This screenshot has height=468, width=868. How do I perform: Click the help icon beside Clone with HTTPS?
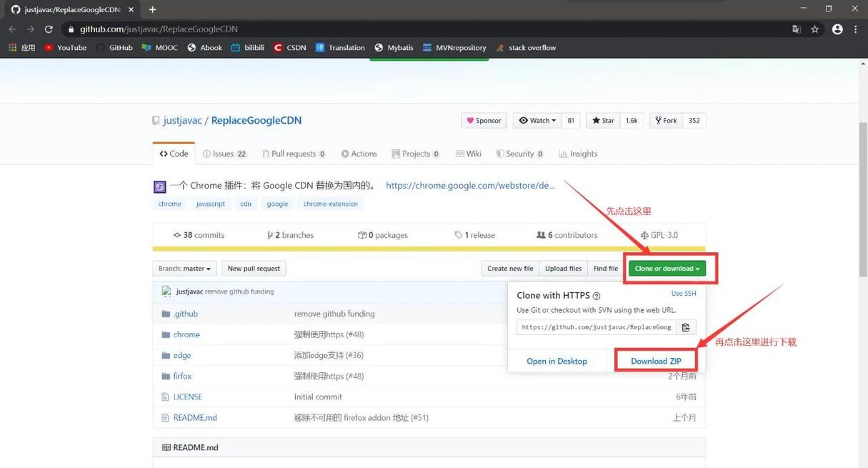coord(597,296)
